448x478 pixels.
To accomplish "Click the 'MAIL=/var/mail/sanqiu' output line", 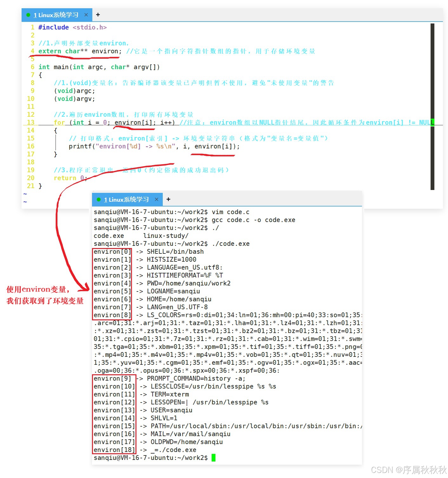I will [162, 434].
